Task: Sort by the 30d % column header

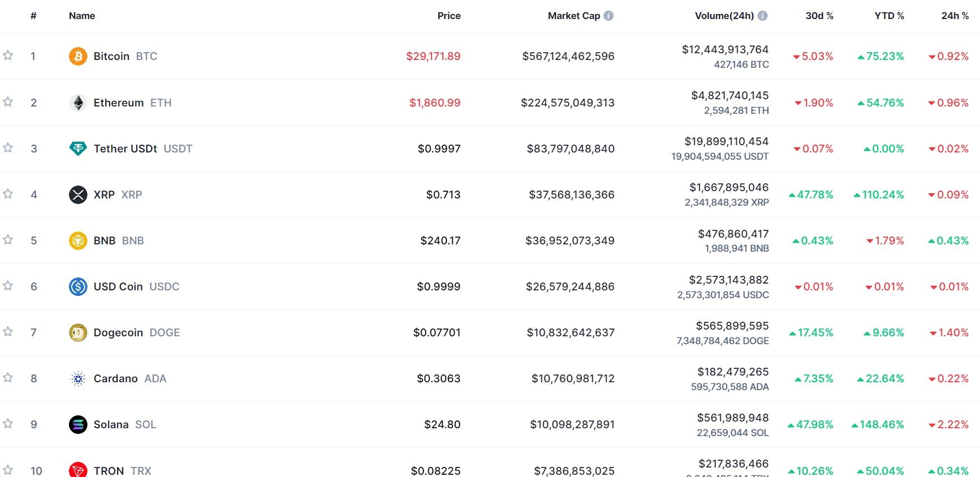Action: point(819,16)
